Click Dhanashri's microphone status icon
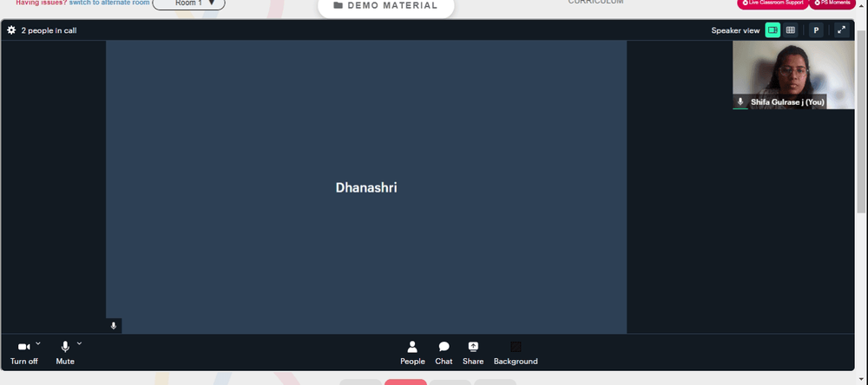The height and width of the screenshot is (385, 868). (x=114, y=326)
